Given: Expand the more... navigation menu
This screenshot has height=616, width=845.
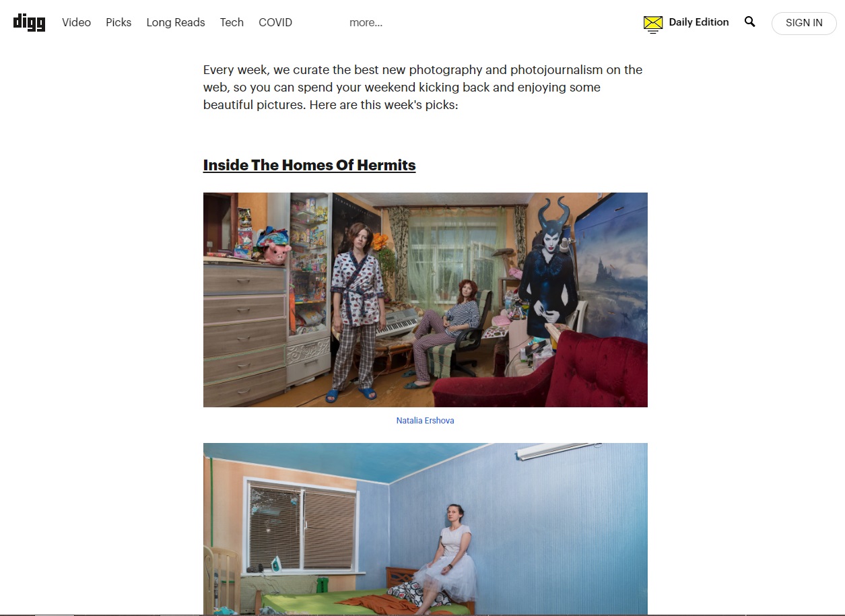Looking at the screenshot, I should (x=366, y=22).
